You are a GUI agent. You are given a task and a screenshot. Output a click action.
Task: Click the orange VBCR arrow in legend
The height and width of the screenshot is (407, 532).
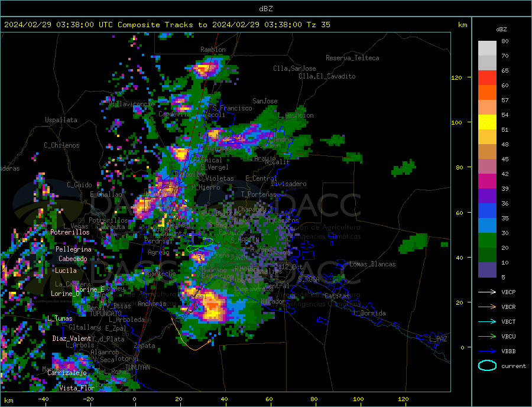pos(487,307)
